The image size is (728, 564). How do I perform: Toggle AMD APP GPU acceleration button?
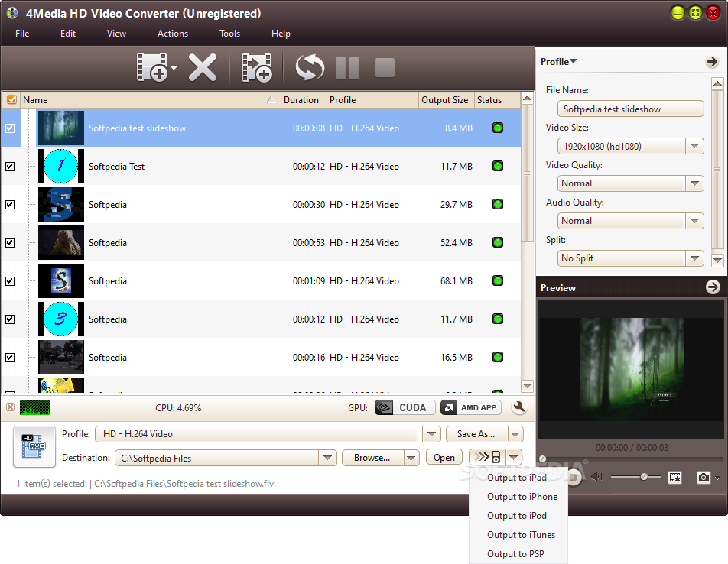(x=471, y=407)
